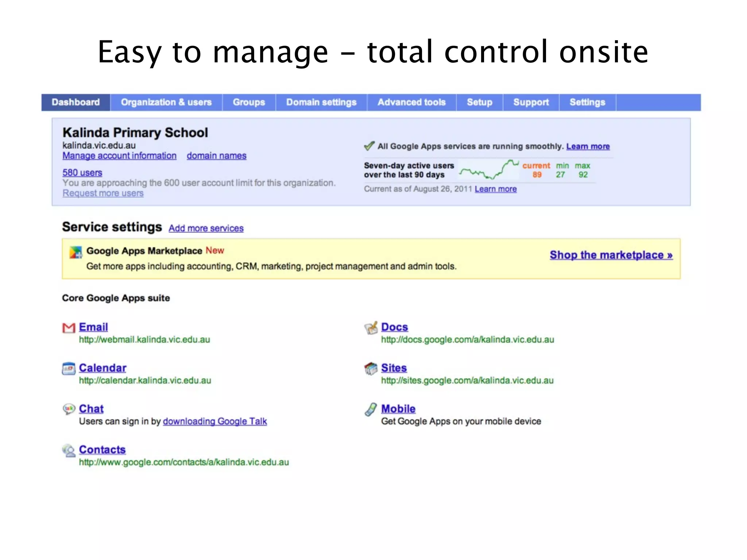This screenshot has height=560, width=747.
Task: Open Manage account information link
Action: tap(119, 156)
